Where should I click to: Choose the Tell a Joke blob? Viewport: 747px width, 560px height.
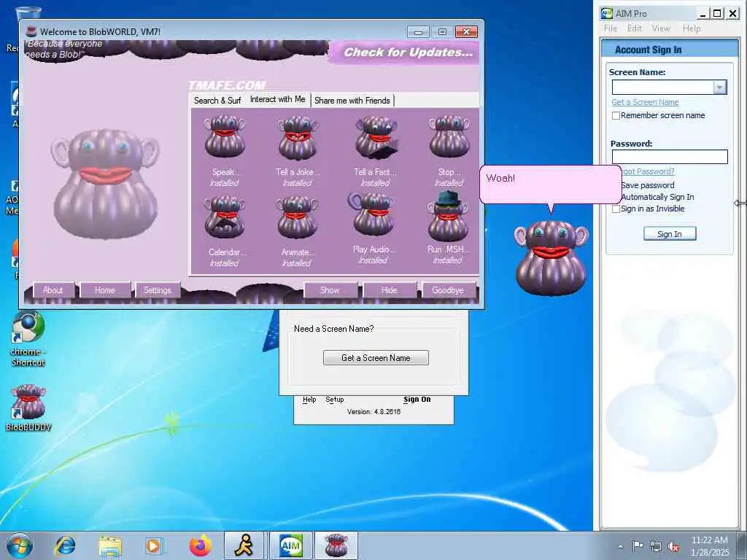[298, 138]
